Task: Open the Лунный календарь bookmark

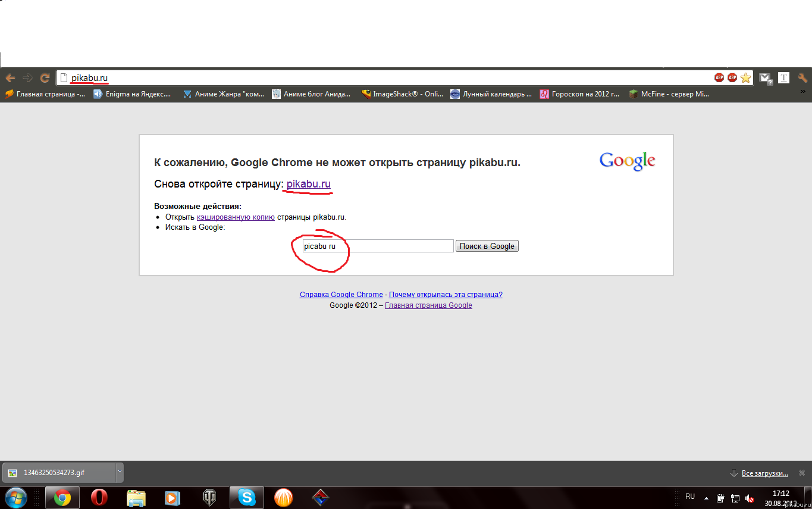Action: coord(491,94)
